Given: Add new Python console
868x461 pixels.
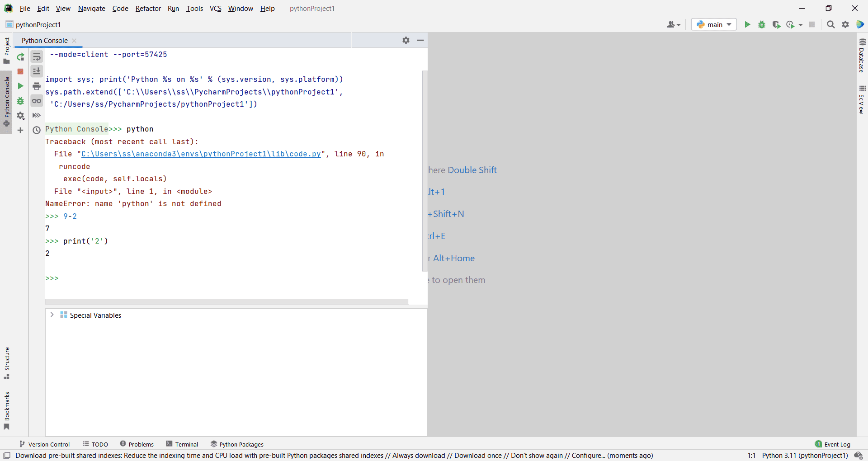Looking at the screenshot, I should tap(20, 130).
